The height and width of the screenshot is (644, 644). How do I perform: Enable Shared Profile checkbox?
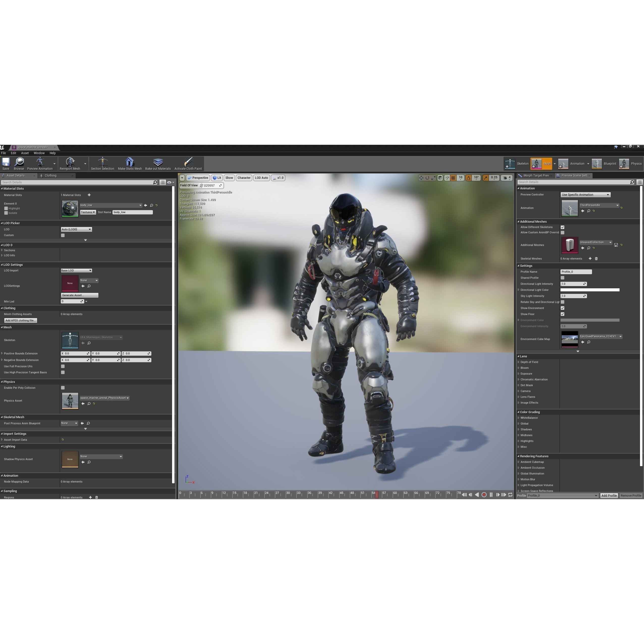(563, 278)
